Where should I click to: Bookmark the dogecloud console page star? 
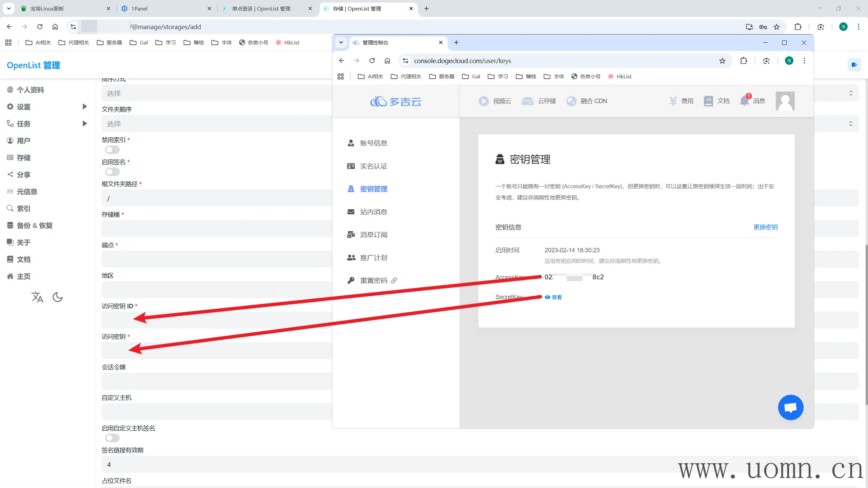coord(722,61)
